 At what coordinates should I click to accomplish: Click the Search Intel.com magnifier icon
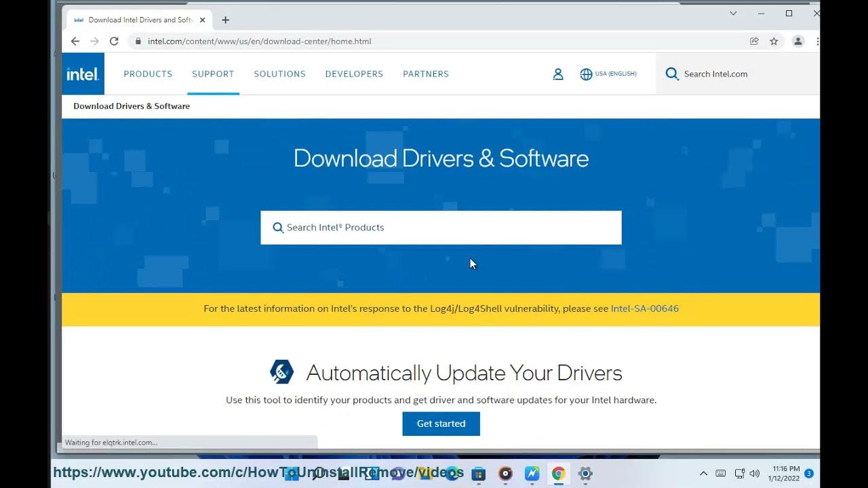(x=672, y=74)
